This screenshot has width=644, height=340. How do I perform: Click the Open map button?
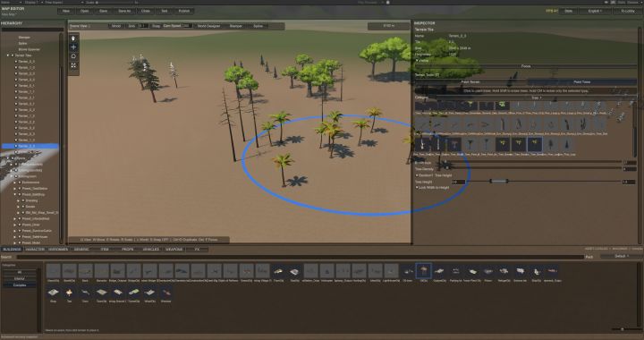pyautogui.click(x=85, y=11)
